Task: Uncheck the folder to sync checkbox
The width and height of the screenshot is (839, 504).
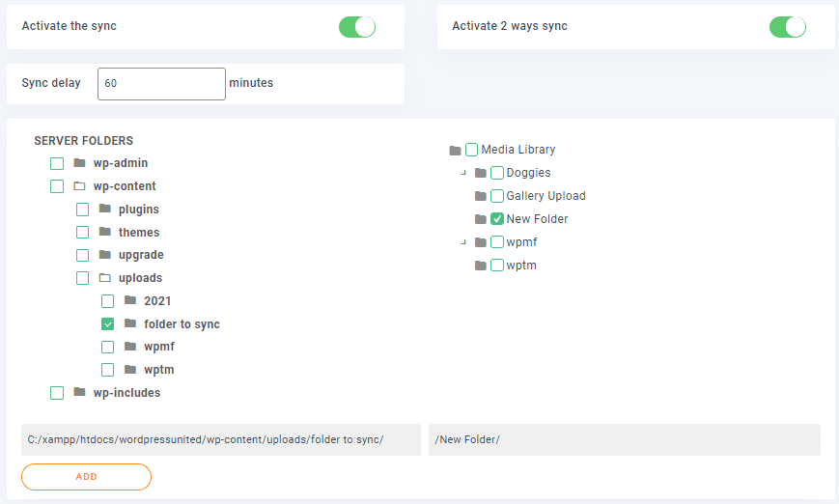Action: [x=108, y=324]
